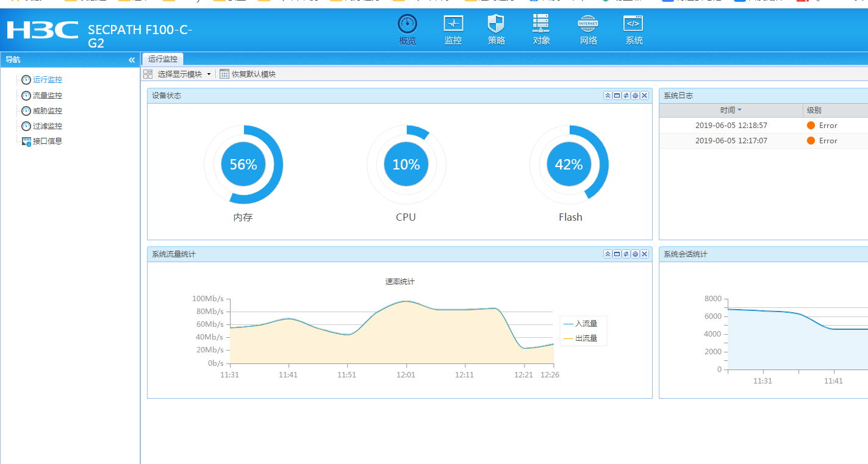Sort system log by 时间 column
The width and height of the screenshot is (868, 464).
[730, 110]
